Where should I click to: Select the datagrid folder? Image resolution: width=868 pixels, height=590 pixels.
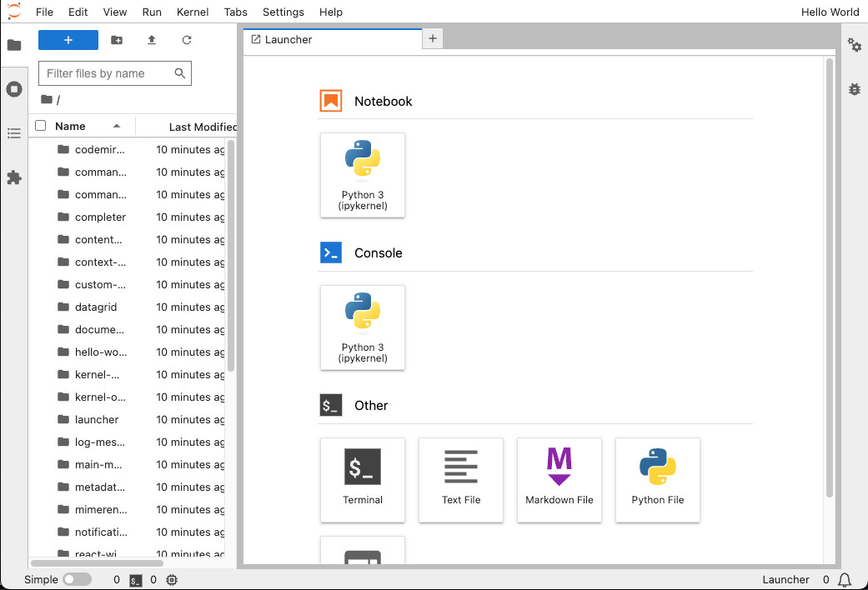tap(128, 307)
